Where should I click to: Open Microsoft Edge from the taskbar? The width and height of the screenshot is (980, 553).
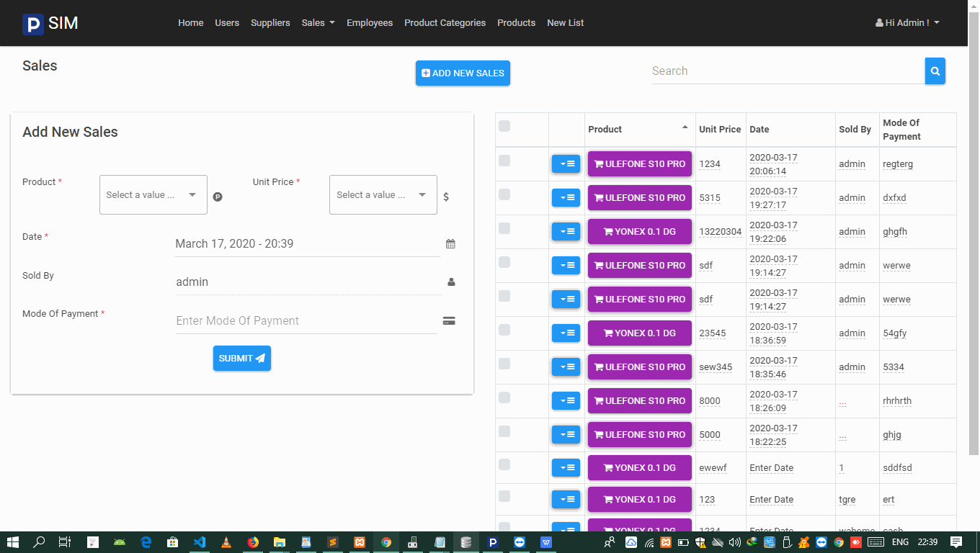[146, 542]
